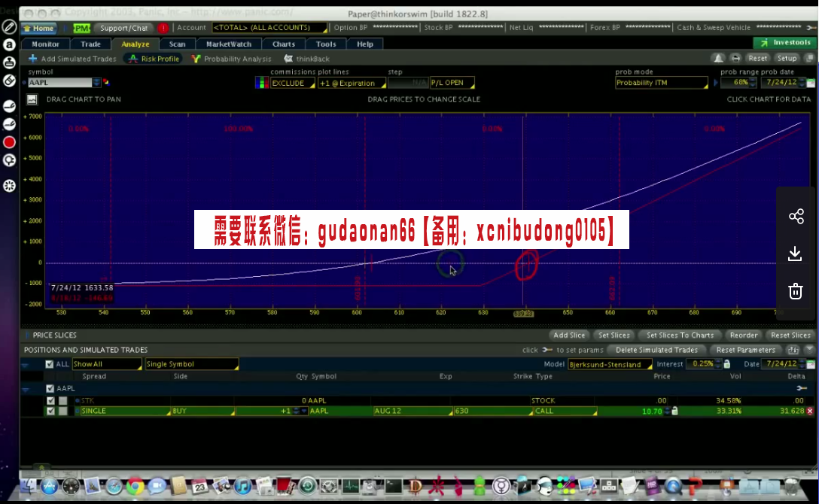Open the Show All dropdown
The width and height of the screenshot is (819, 504).
coord(107,364)
